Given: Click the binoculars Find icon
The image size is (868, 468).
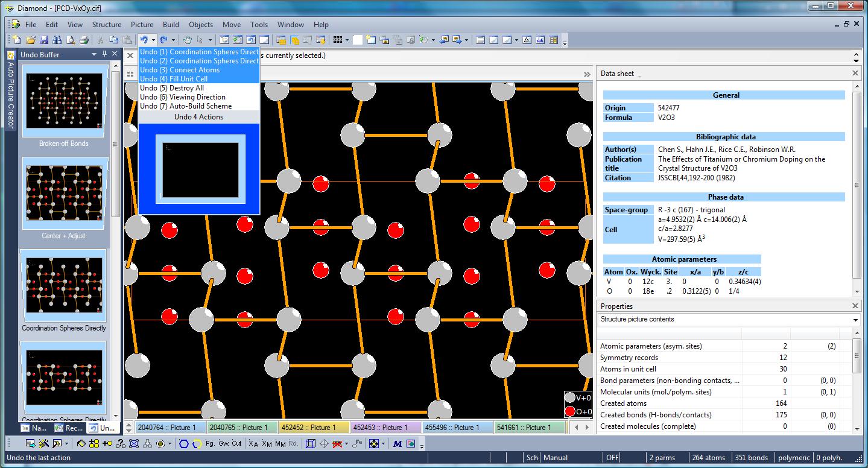Looking at the screenshot, I should coord(57,40).
